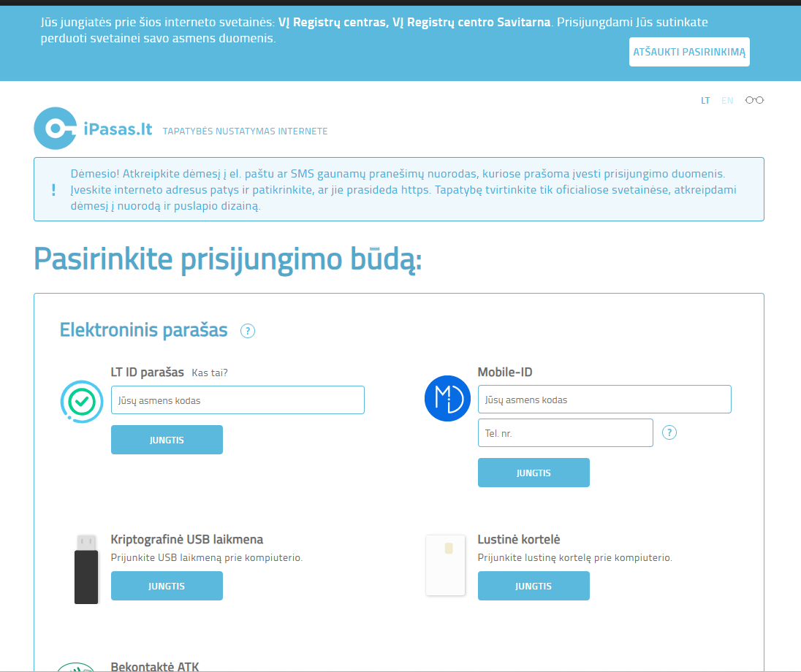Click the iPasas.lt logo icon

(56, 128)
